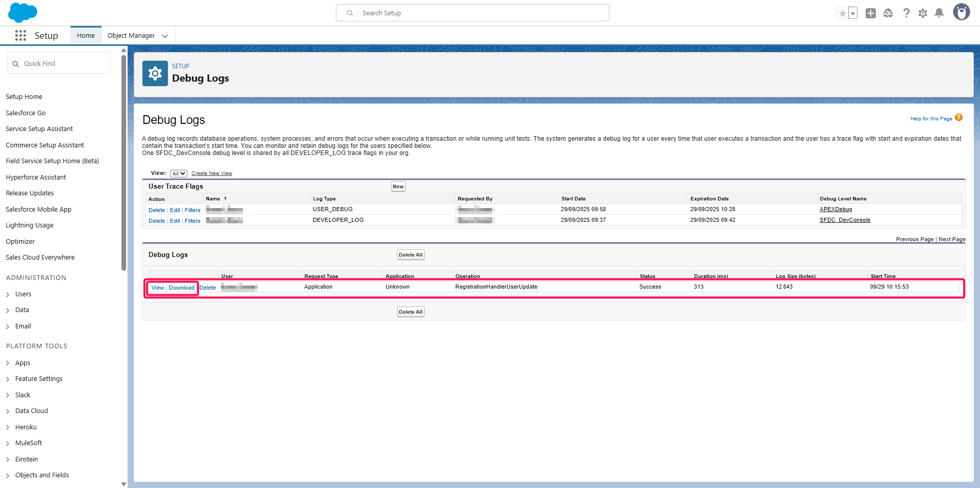Open the App Launcher grid icon
The width and height of the screenshot is (980, 488).
click(20, 35)
